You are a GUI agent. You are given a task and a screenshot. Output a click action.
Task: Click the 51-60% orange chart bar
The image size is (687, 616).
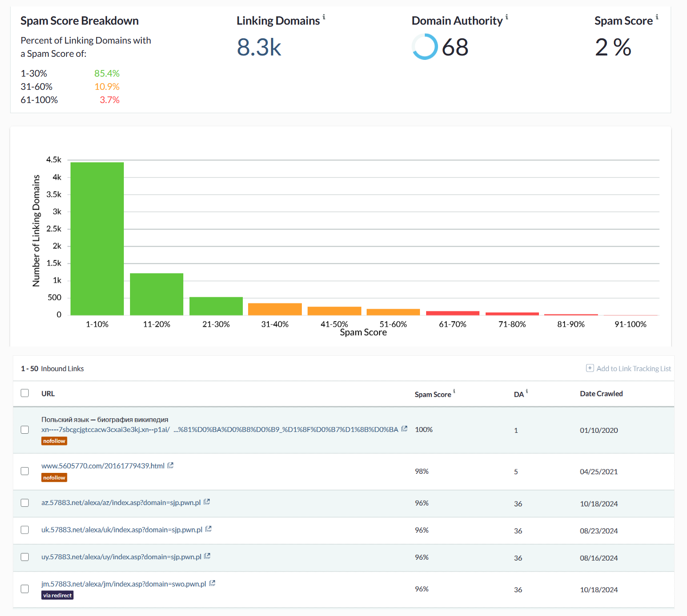(x=393, y=312)
